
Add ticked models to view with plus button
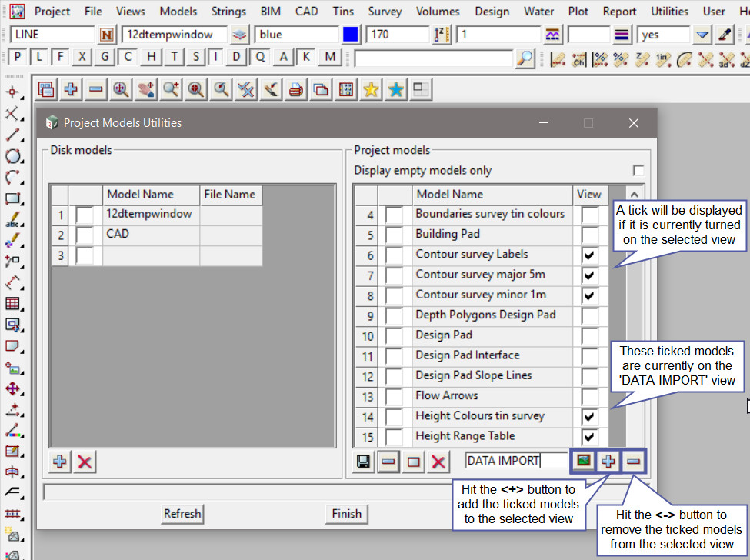coord(608,461)
